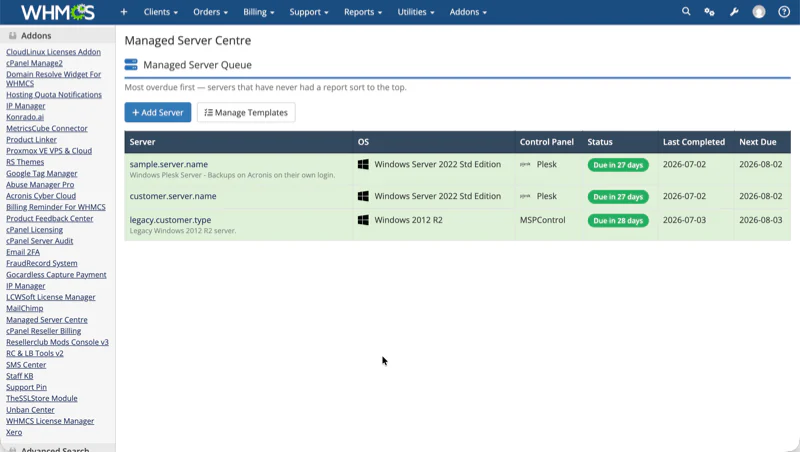Select sample.server.name in the queue
Image resolution: width=800 pixels, height=452 pixels.
pyautogui.click(x=168, y=164)
